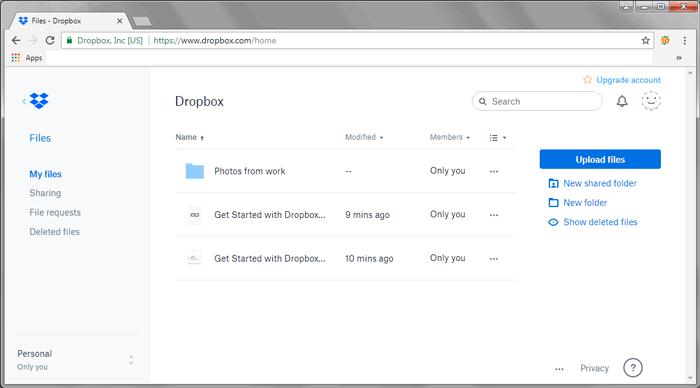Open footer more options ellipsis
The height and width of the screenshot is (388, 700).
point(559,369)
